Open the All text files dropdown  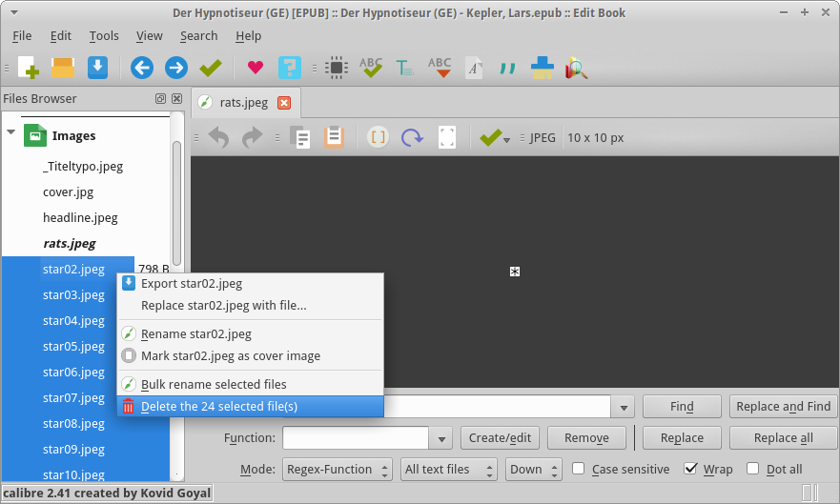click(x=448, y=469)
